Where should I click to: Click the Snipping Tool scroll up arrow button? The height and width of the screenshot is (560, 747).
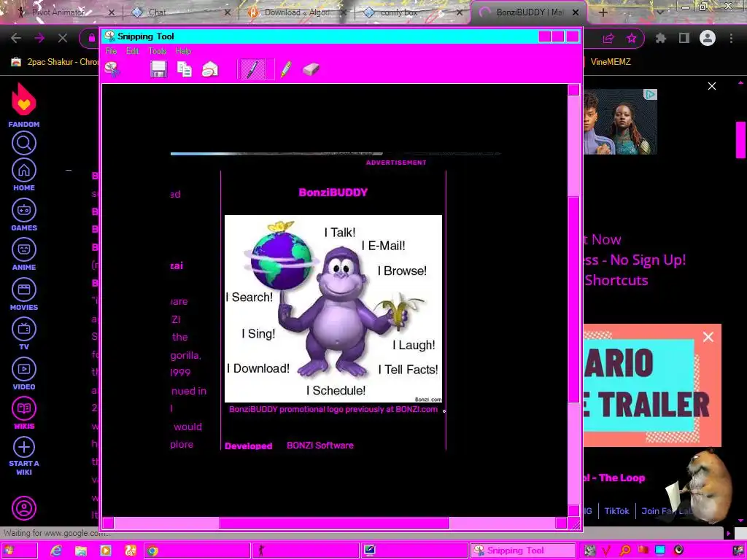[573, 90]
